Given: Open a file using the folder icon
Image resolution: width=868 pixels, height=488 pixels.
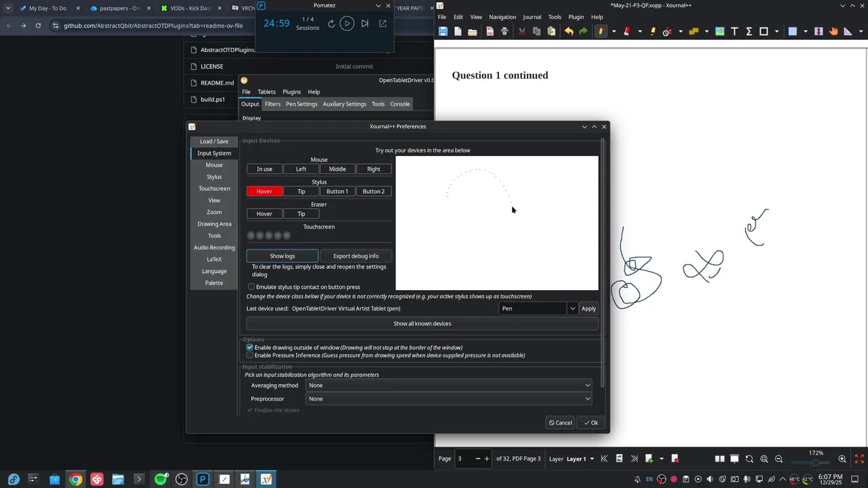Looking at the screenshot, I should [x=473, y=31].
